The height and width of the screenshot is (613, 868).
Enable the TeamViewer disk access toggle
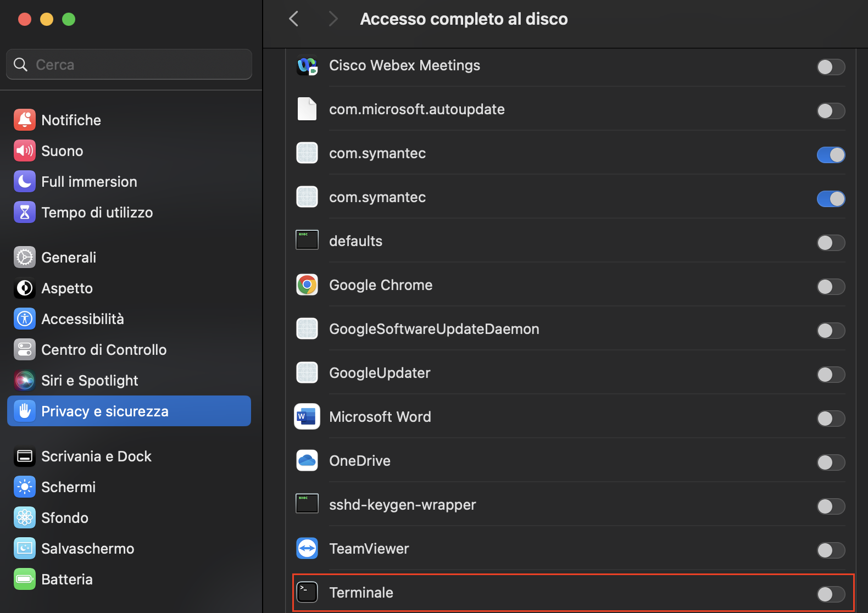tap(830, 550)
